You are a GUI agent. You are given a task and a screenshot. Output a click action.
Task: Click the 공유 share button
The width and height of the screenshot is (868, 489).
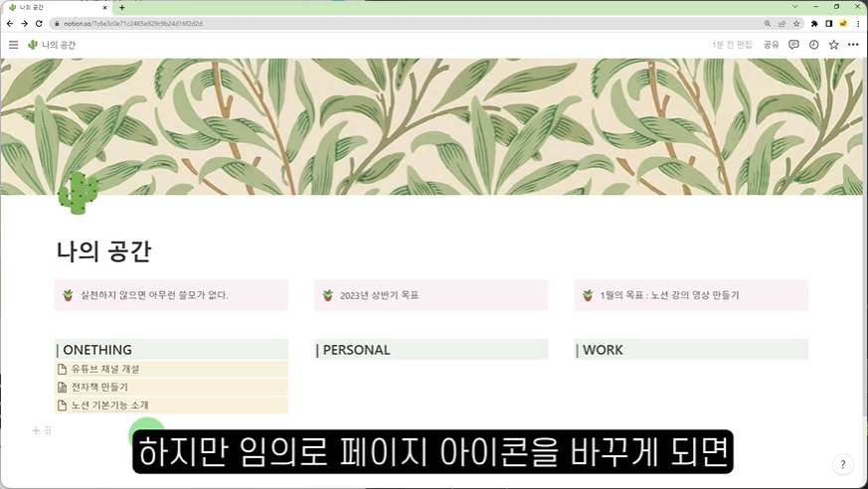click(x=772, y=45)
